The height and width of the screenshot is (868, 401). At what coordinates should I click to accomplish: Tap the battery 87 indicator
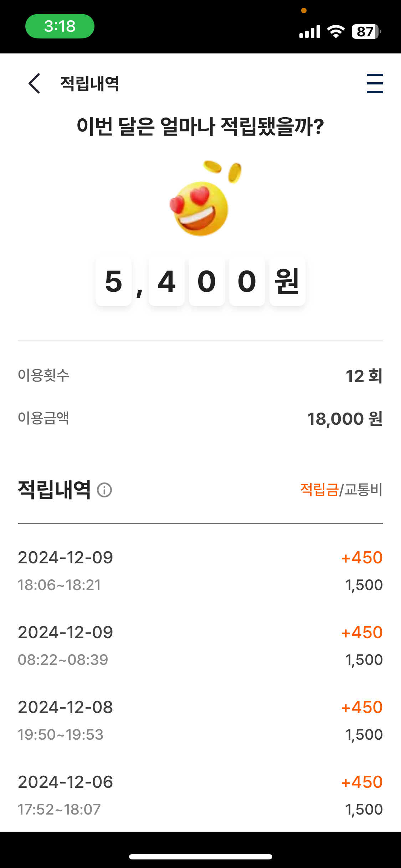click(366, 32)
